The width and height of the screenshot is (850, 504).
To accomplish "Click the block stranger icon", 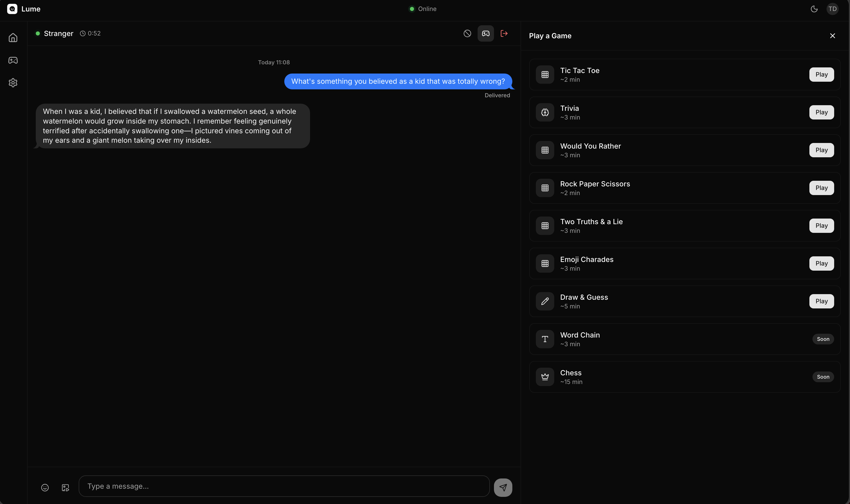I will [467, 33].
